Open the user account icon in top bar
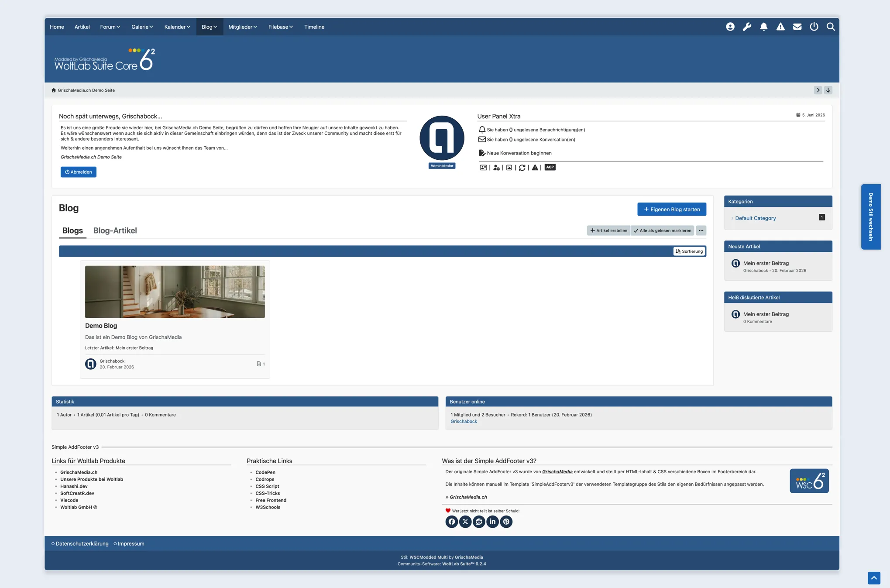 (730, 27)
